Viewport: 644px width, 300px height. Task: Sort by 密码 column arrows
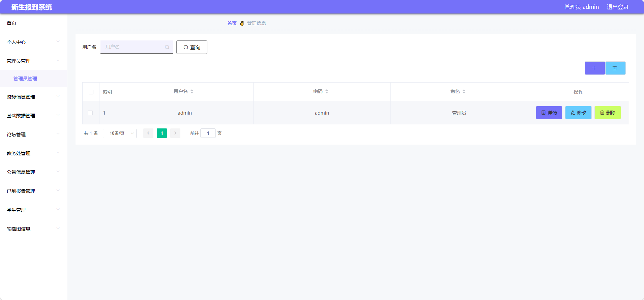pyautogui.click(x=327, y=92)
